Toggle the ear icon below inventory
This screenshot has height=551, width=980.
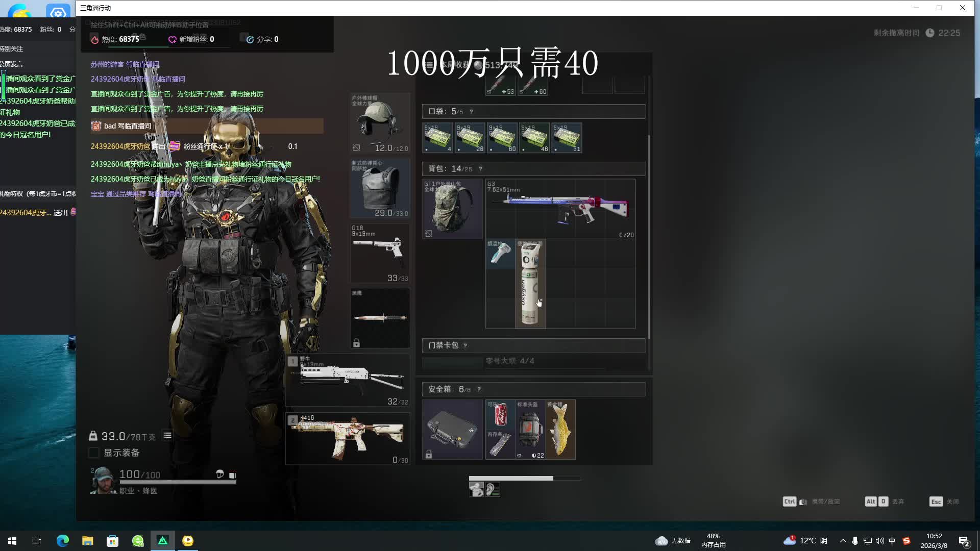493,490
